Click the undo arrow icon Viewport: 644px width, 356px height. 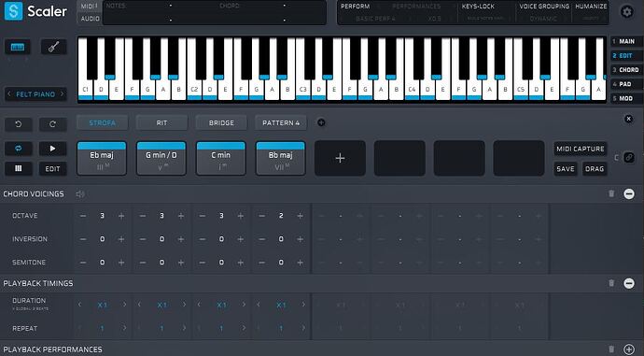click(18, 124)
